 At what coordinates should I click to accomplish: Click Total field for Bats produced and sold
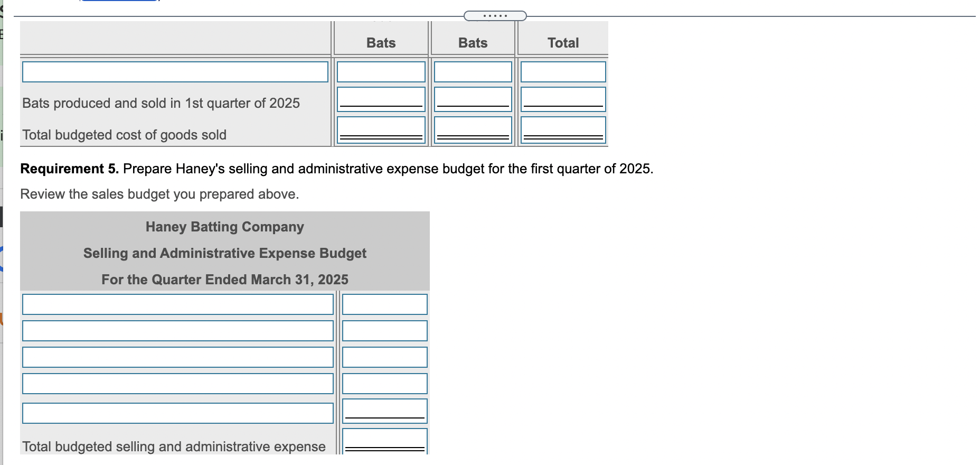[x=563, y=99]
